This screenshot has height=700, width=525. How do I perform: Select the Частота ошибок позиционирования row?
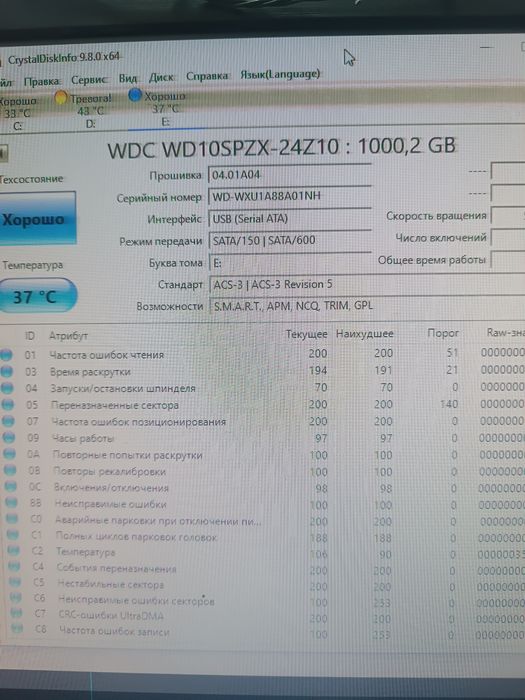[262, 421]
